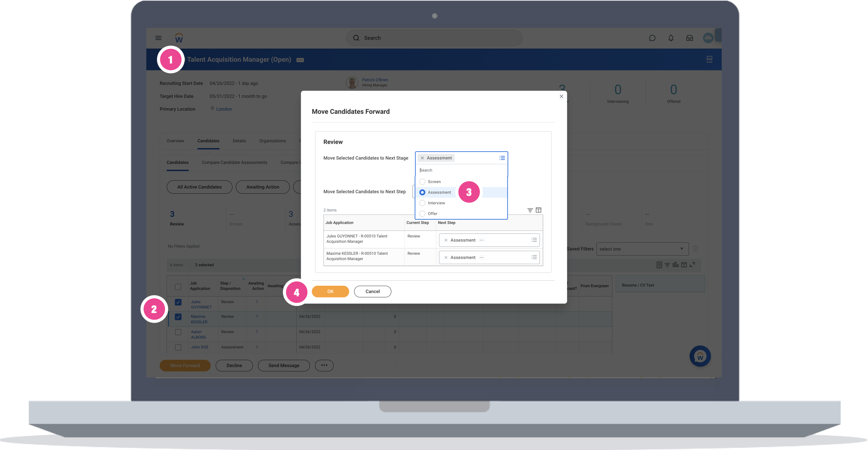
Task: Click the Cancel button in dialog
Action: (x=372, y=291)
